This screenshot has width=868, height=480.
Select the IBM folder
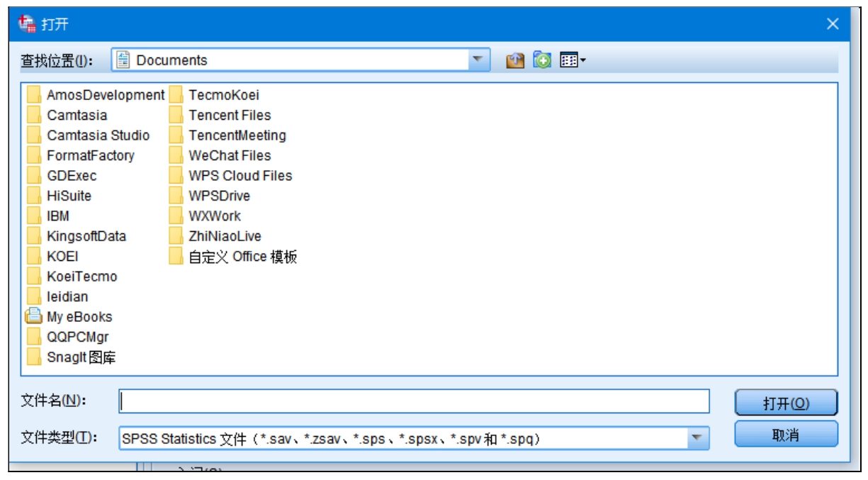coord(58,216)
